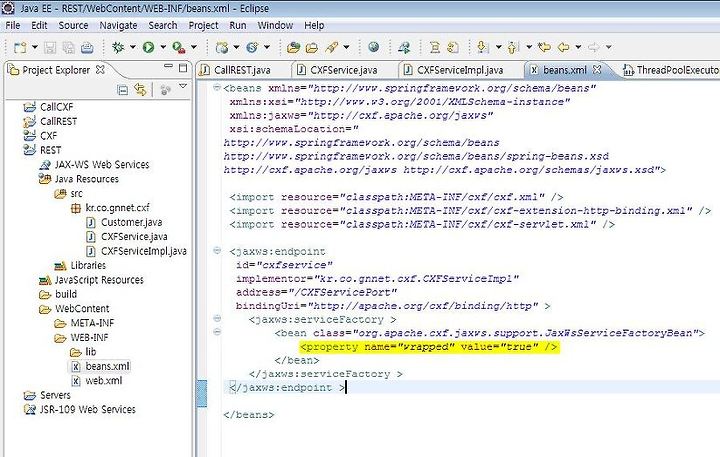Switch to the CallREST.java tab

coord(242,70)
